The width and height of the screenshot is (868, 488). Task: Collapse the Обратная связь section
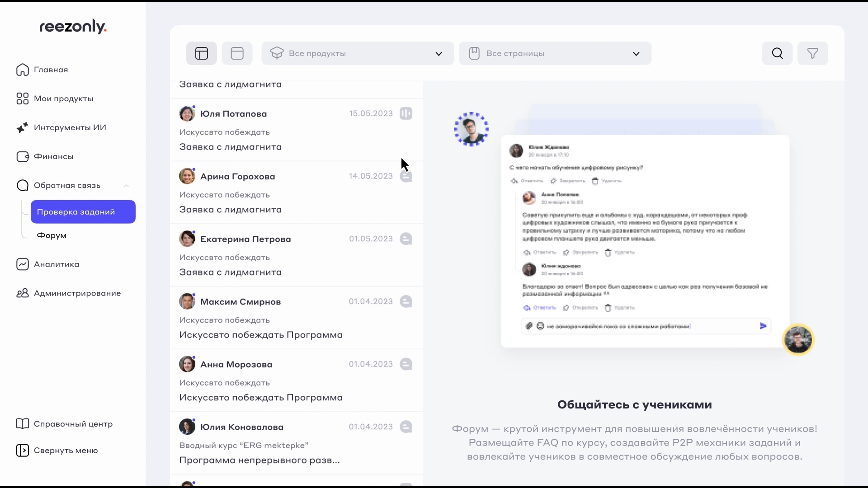(x=126, y=186)
